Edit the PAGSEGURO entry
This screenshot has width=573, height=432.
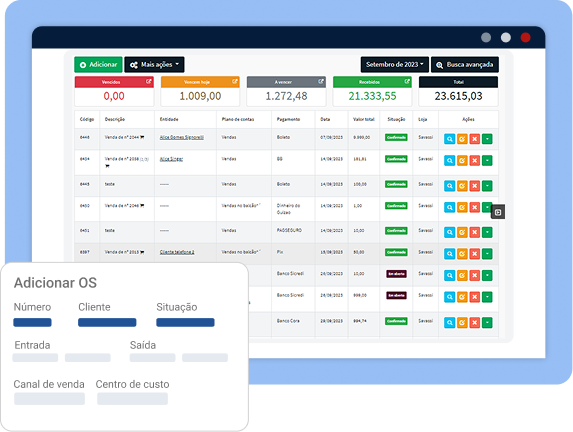[462, 232]
